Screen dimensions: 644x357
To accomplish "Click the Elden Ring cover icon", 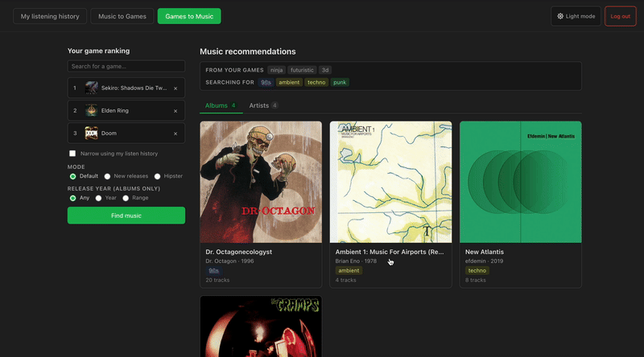I will click(x=91, y=110).
